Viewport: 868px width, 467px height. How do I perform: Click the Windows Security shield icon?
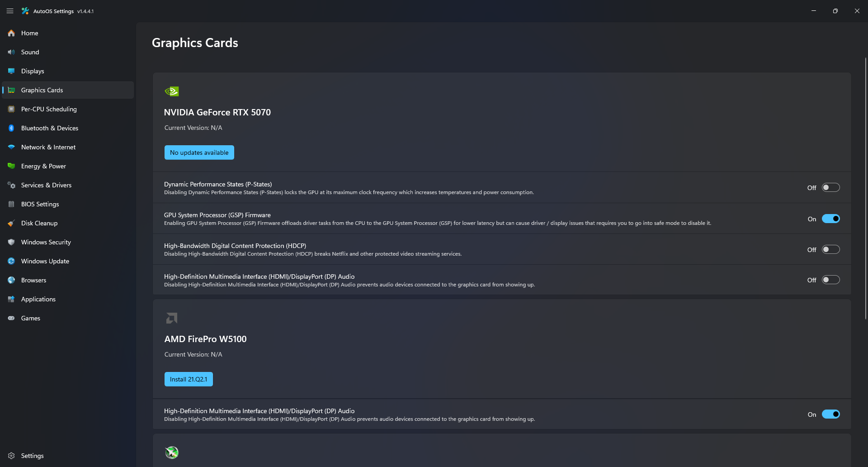pyautogui.click(x=11, y=242)
